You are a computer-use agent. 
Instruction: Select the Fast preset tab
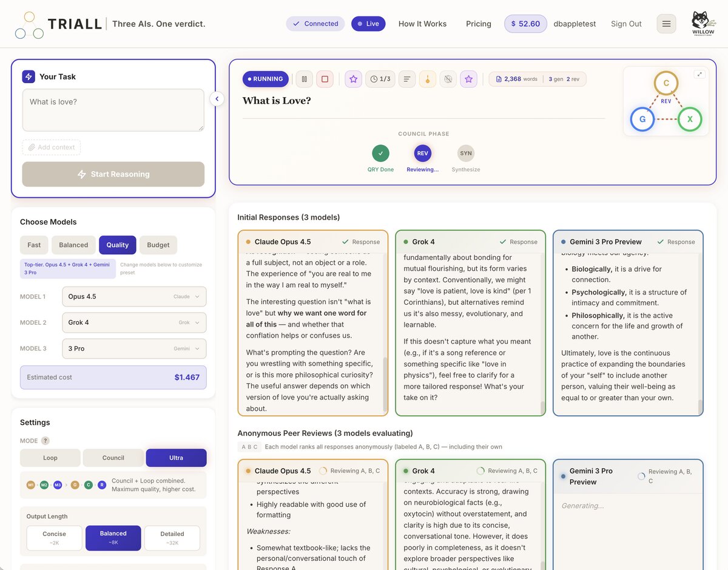(34, 245)
